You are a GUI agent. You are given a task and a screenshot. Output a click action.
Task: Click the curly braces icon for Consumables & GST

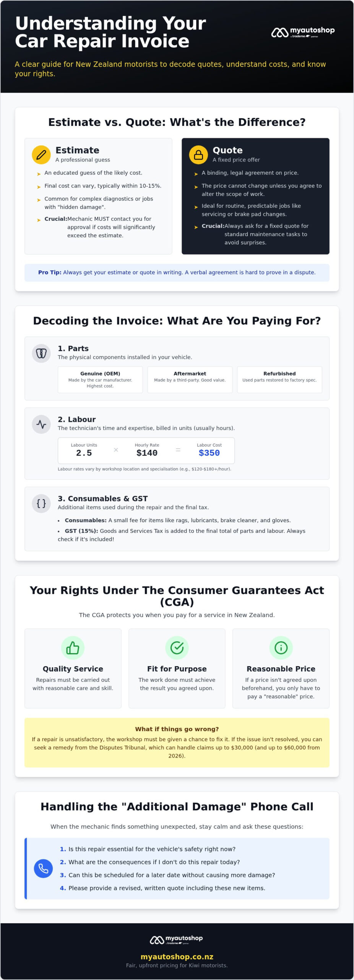tap(41, 503)
